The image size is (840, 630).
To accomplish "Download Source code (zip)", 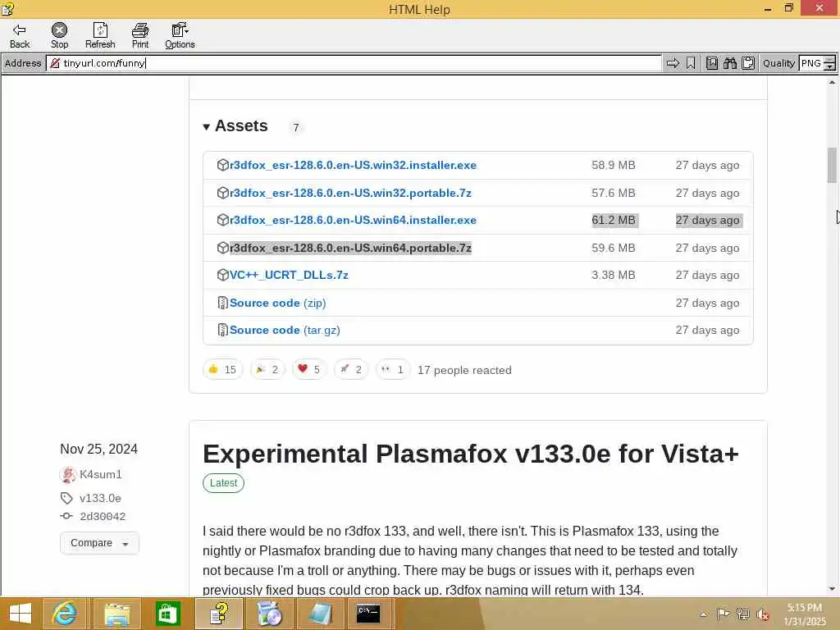I will [277, 303].
